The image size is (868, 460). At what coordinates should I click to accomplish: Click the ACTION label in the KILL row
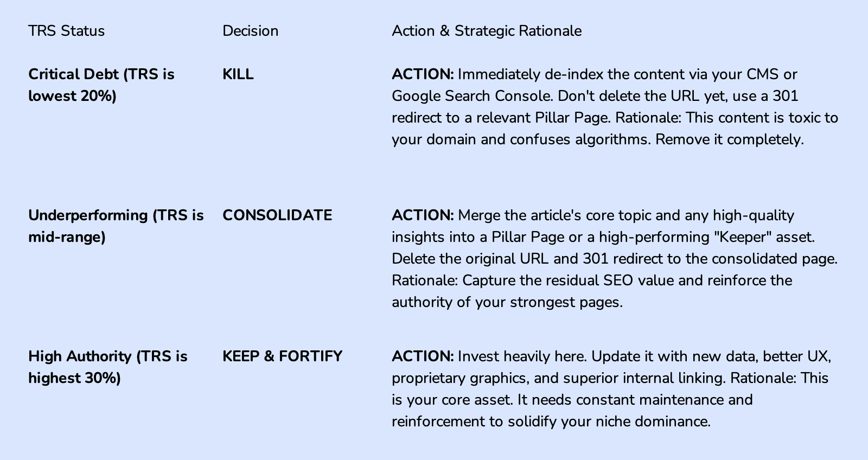tap(423, 74)
